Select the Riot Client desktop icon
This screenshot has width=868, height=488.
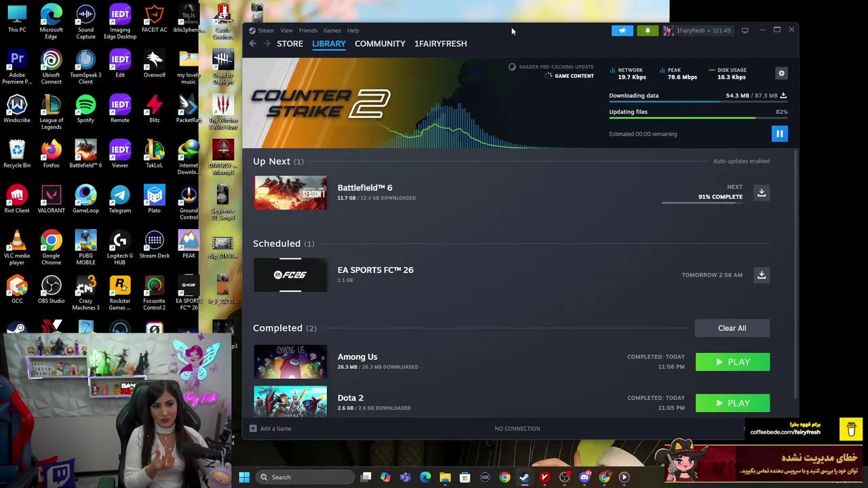[17, 200]
